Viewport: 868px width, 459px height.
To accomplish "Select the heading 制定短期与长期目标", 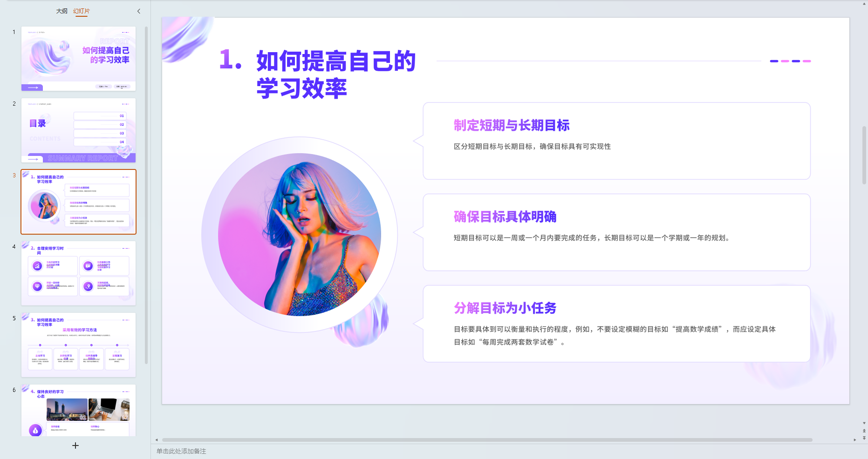I will pyautogui.click(x=512, y=125).
